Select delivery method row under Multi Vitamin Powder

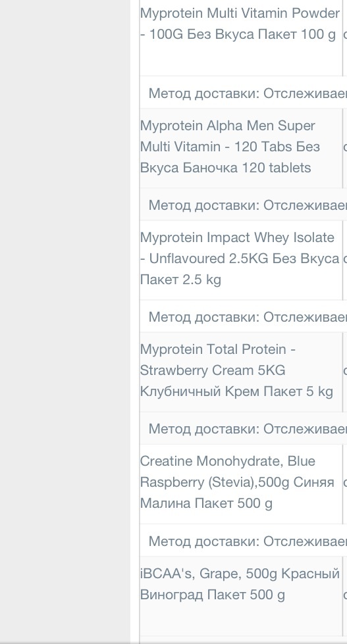tap(244, 93)
